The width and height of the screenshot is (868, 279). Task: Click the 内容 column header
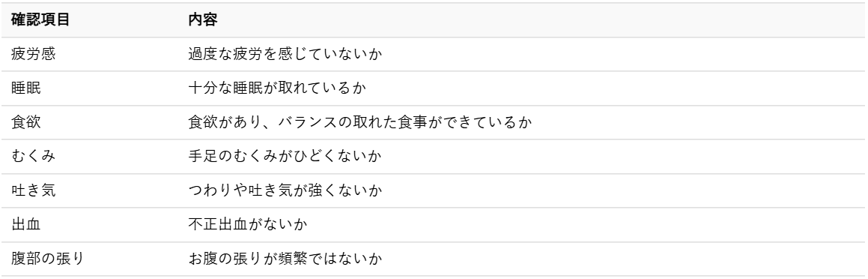pyautogui.click(x=203, y=20)
